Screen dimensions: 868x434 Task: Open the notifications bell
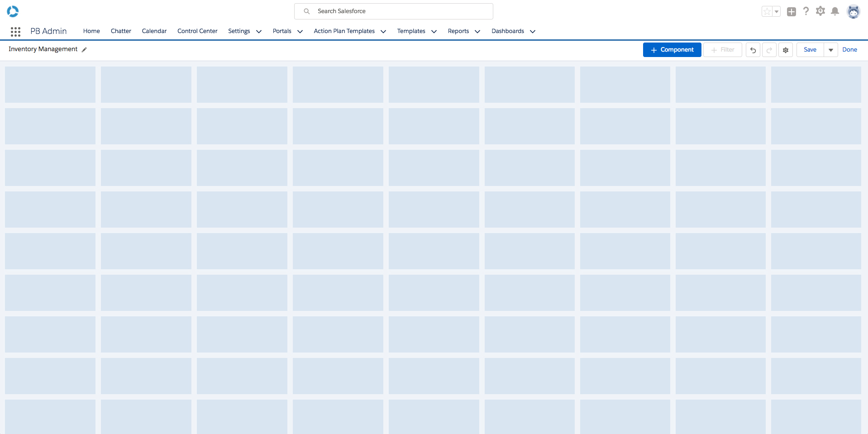[835, 11]
